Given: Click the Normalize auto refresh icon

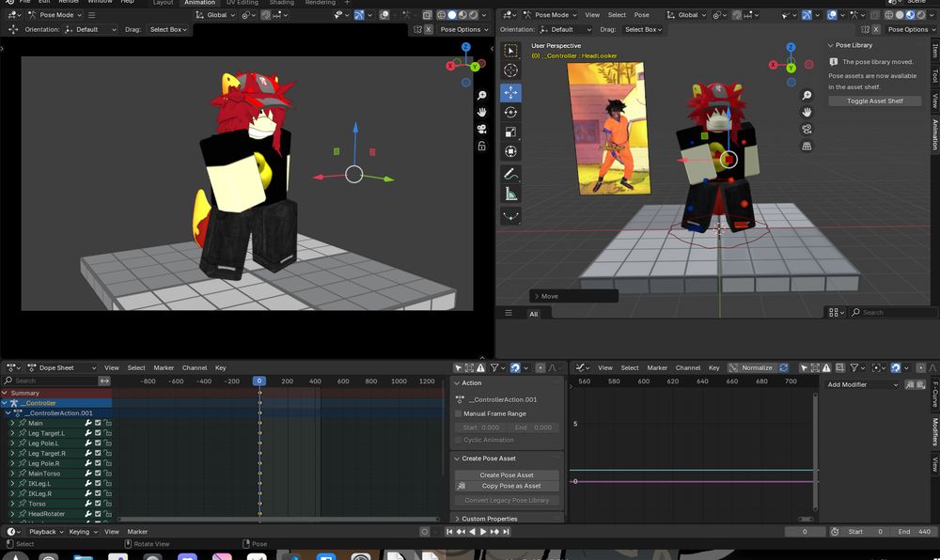Looking at the screenshot, I should click(x=784, y=367).
